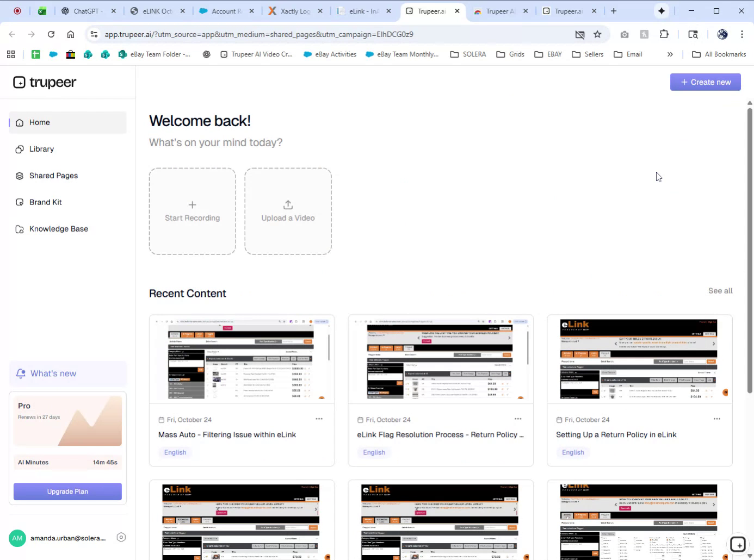This screenshot has width=754, height=560.
Task: Close the ChatGPT tab
Action: (114, 11)
